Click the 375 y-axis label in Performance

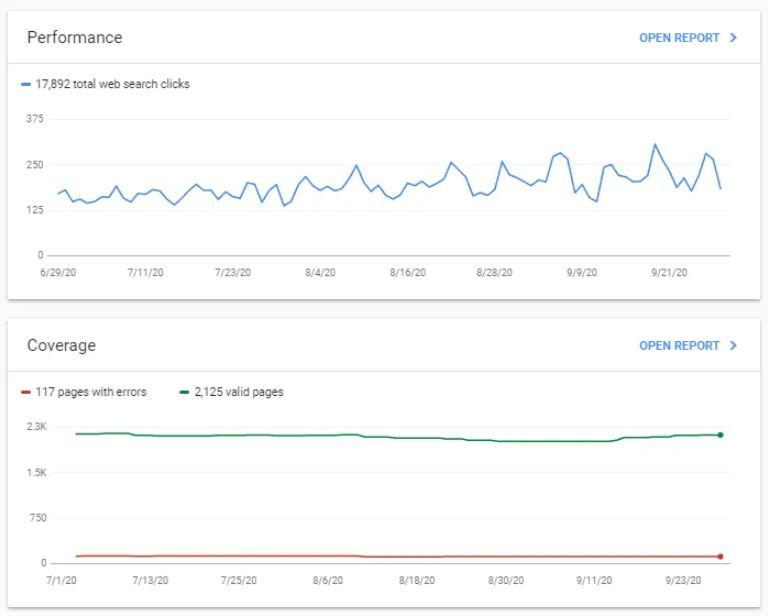coord(35,119)
